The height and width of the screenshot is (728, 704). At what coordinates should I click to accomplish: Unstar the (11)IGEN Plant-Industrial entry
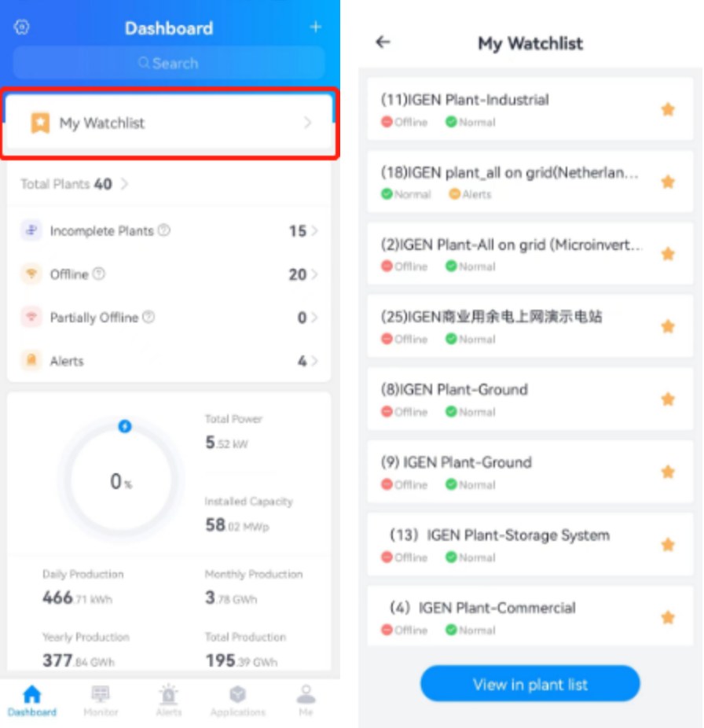pos(667,109)
